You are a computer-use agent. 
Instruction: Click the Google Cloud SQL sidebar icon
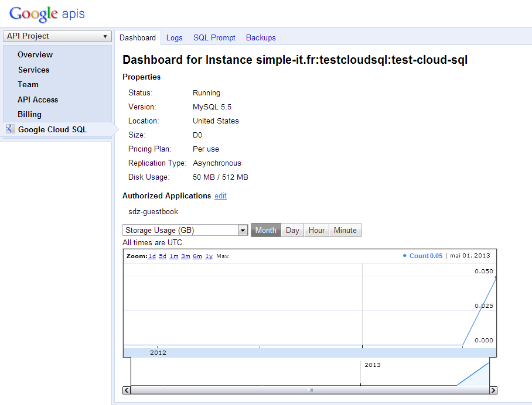[10, 128]
